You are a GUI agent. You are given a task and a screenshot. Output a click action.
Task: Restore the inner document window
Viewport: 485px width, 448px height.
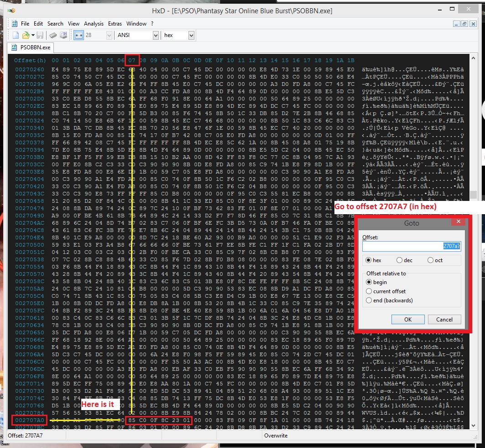(464, 24)
